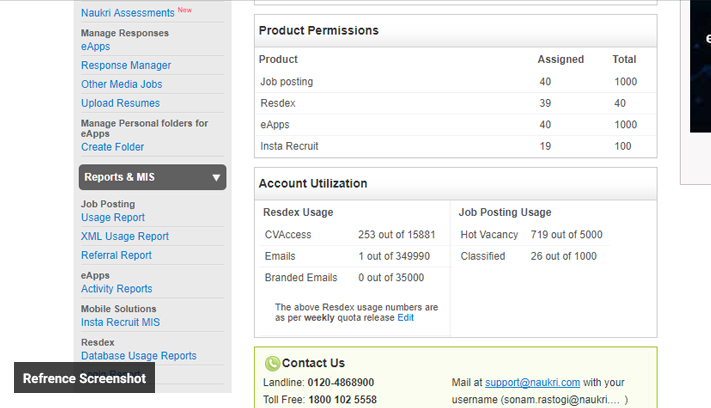The height and width of the screenshot is (408, 711).
Task: Open the Naukri Assessments link
Action: (x=127, y=13)
